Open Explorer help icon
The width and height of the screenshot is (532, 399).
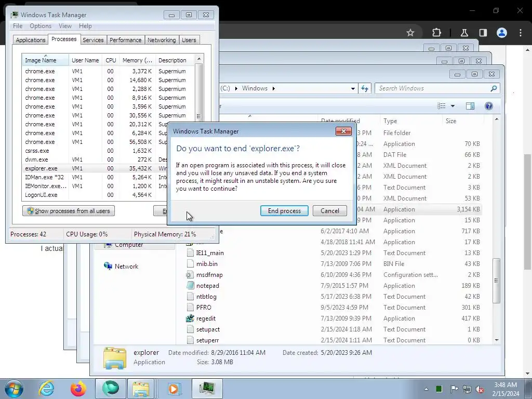pos(488,106)
